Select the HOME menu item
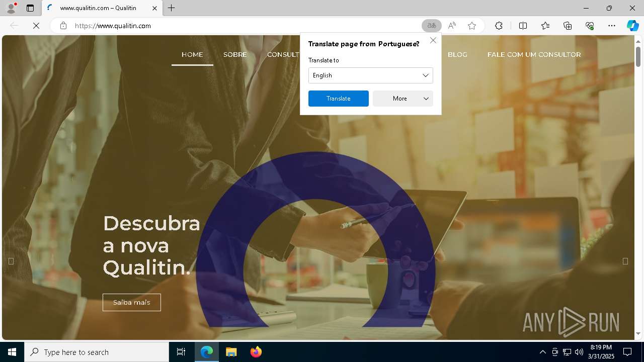The width and height of the screenshot is (644, 362). pyautogui.click(x=192, y=54)
